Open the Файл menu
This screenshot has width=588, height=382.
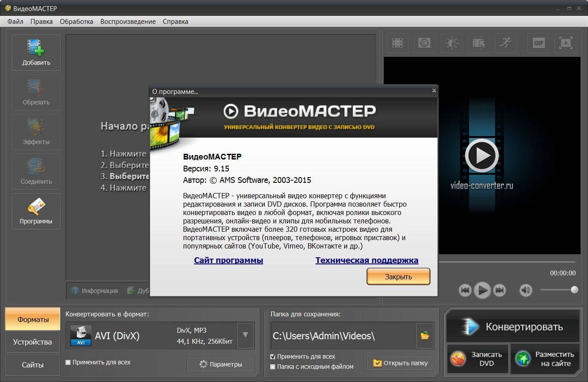coord(15,21)
